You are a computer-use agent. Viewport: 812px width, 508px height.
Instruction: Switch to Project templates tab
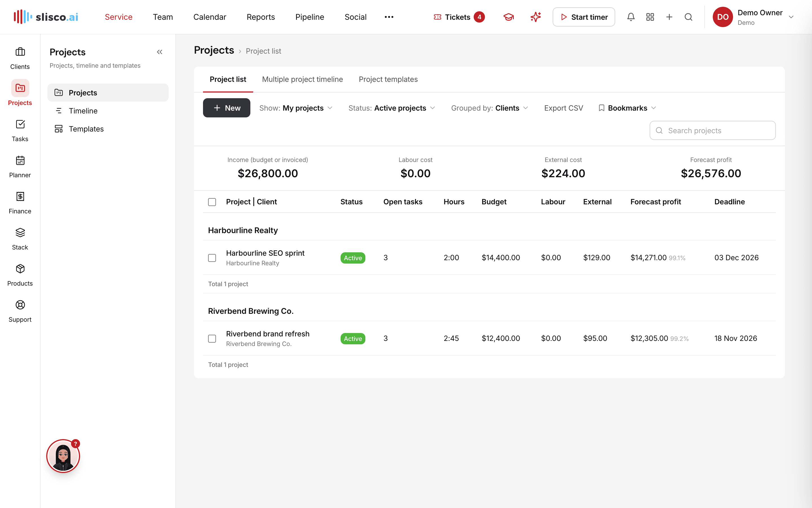(x=388, y=79)
